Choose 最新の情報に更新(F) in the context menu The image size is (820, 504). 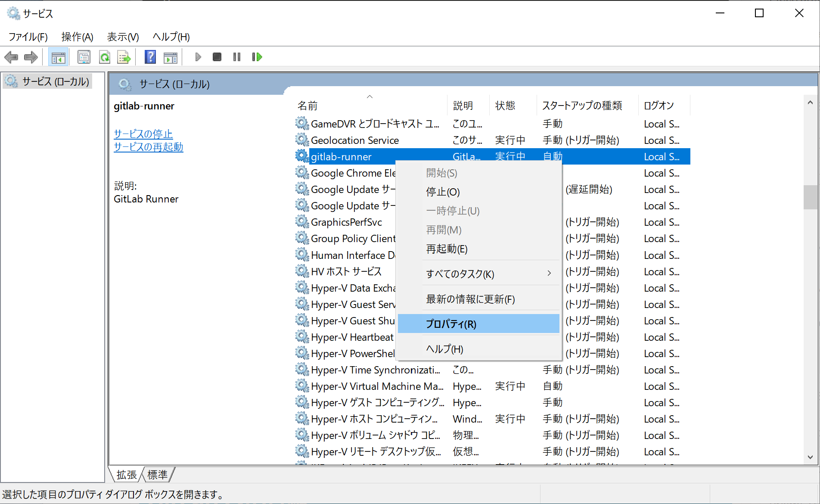[479, 299]
